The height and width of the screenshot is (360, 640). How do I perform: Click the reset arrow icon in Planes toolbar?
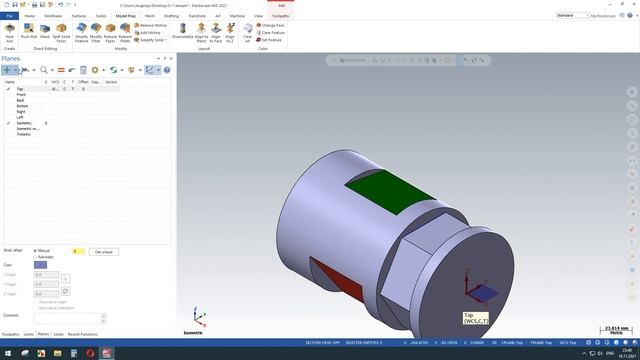coord(72,70)
